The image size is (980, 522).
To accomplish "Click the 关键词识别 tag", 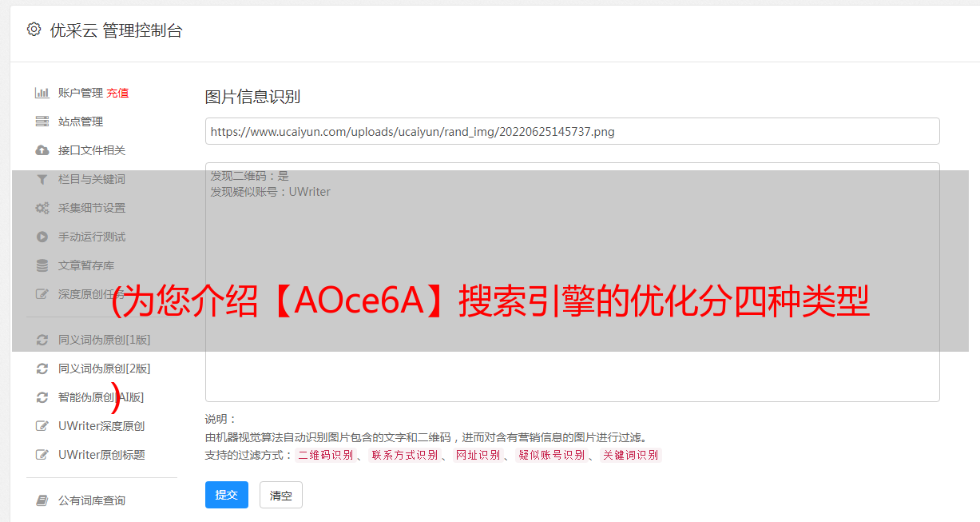I will [x=630, y=455].
